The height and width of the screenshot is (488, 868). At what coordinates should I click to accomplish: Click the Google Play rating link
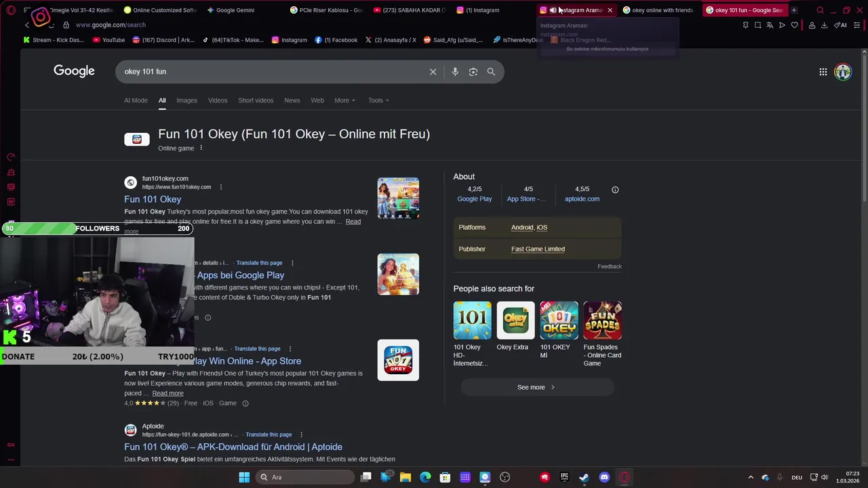click(475, 199)
